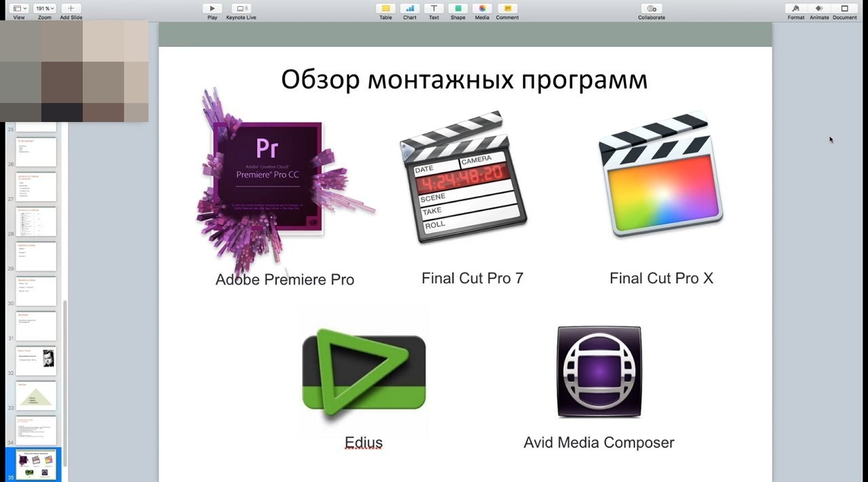Click the slide title 'Обзор монтажных программ'
Viewport: 868px width, 482px height.
[465, 80]
